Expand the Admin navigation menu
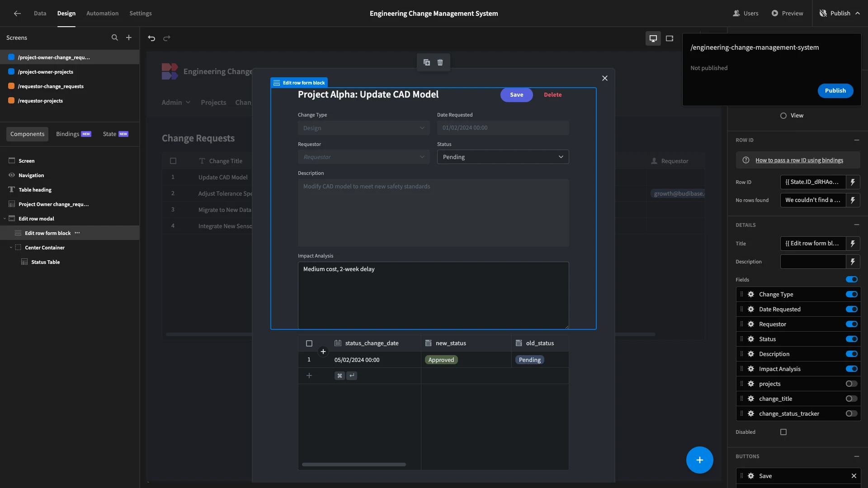Image resolution: width=868 pixels, height=488 pixels. pos(176,103)
